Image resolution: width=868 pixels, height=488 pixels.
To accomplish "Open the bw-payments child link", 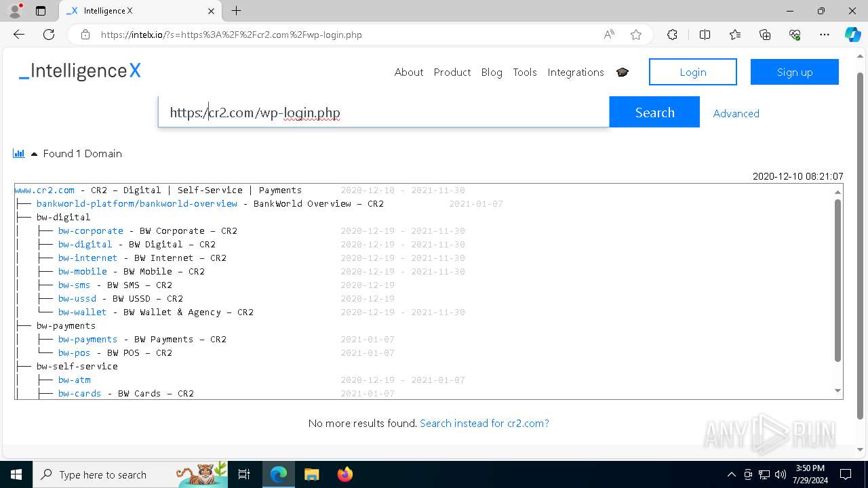I will [88, 340].
